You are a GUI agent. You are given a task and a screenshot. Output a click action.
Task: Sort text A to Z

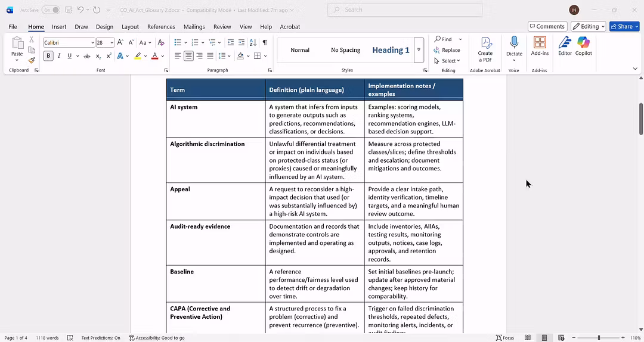pyautogui.click(x=253, y=42)
